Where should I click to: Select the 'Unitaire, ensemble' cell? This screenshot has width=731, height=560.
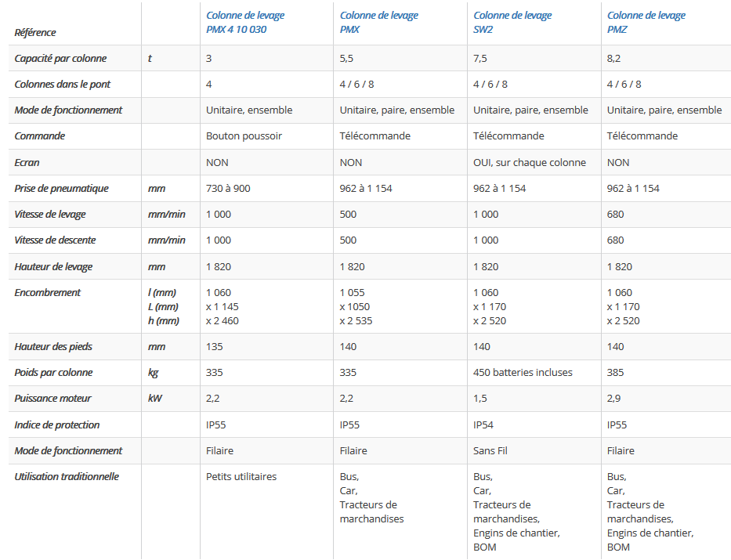248,110
